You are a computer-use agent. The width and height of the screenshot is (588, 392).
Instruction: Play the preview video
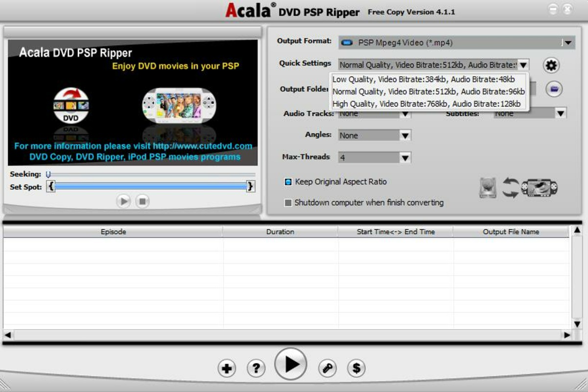pos(123,201)
